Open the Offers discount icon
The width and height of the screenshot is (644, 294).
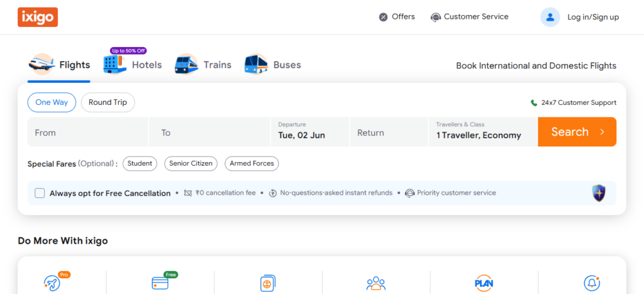pyautogui.click(x=383, y=17)
